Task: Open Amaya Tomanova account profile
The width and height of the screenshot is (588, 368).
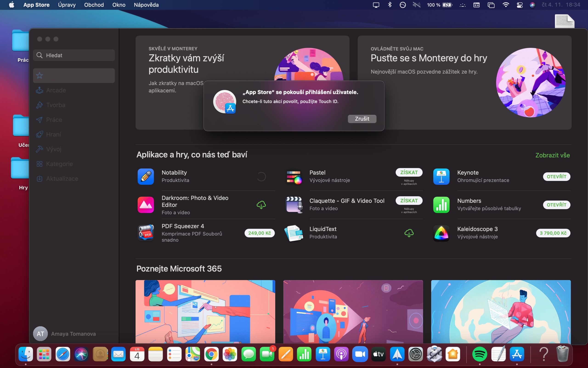Action: coord(65,334)
